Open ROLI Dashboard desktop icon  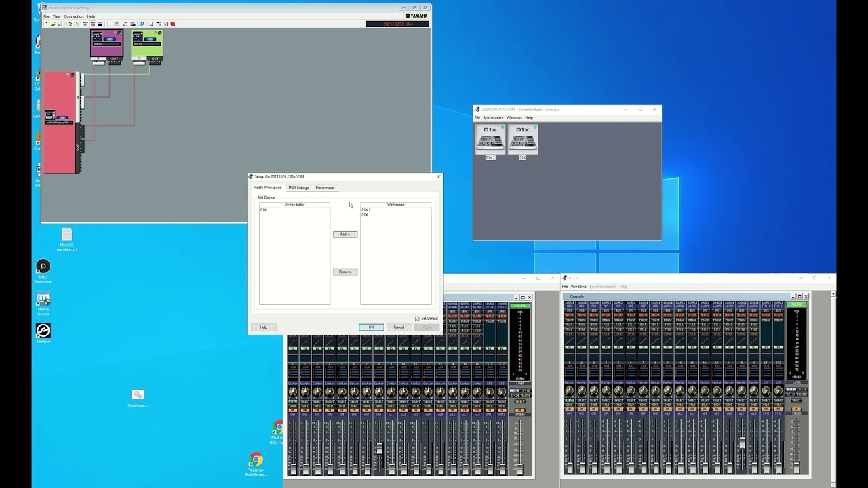click(43, 271)
